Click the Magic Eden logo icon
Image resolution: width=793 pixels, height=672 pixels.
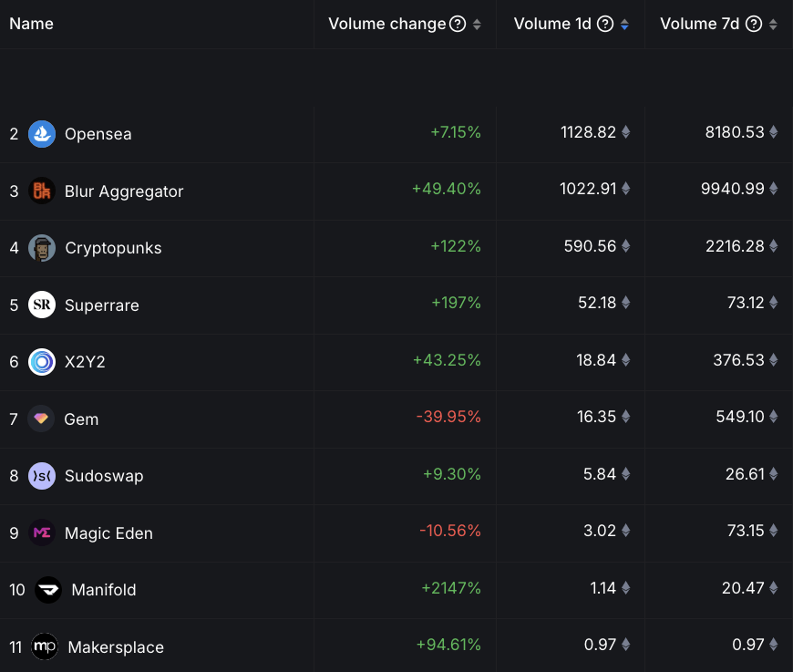point(42,532)
